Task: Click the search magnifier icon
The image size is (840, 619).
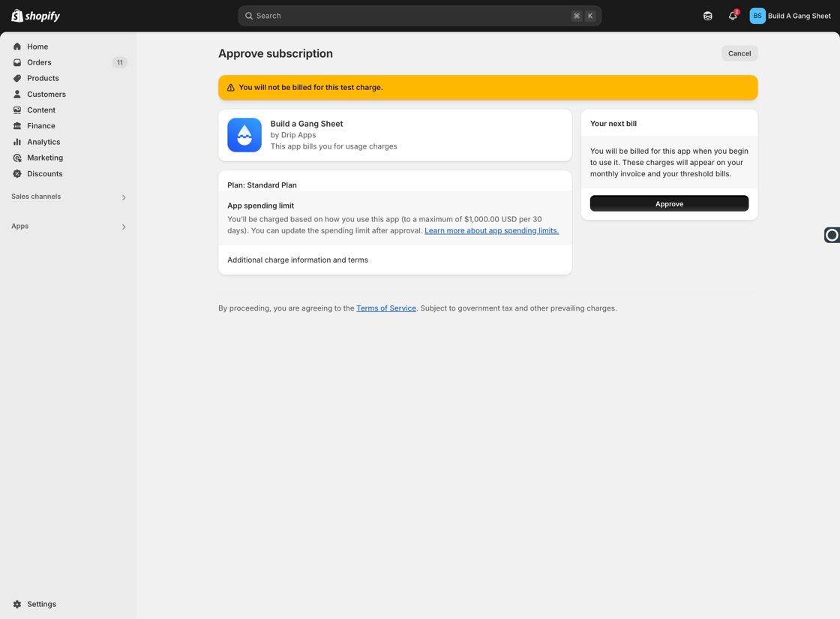Action: click(x=249, y=16)
